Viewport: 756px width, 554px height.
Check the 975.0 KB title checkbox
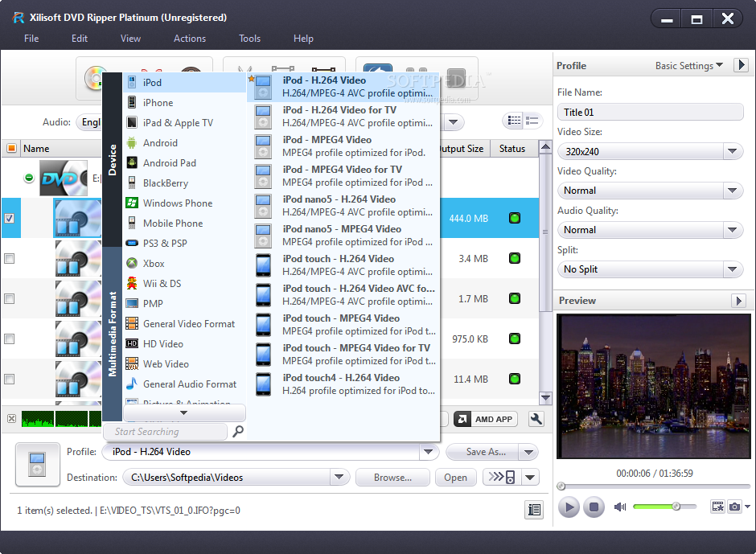click(x=9, y=339)
